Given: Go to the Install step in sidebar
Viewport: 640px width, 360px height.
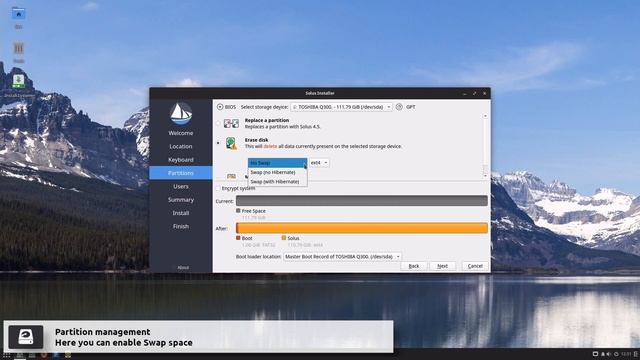Looking at the screenshot, I should (x=181, y=213).
